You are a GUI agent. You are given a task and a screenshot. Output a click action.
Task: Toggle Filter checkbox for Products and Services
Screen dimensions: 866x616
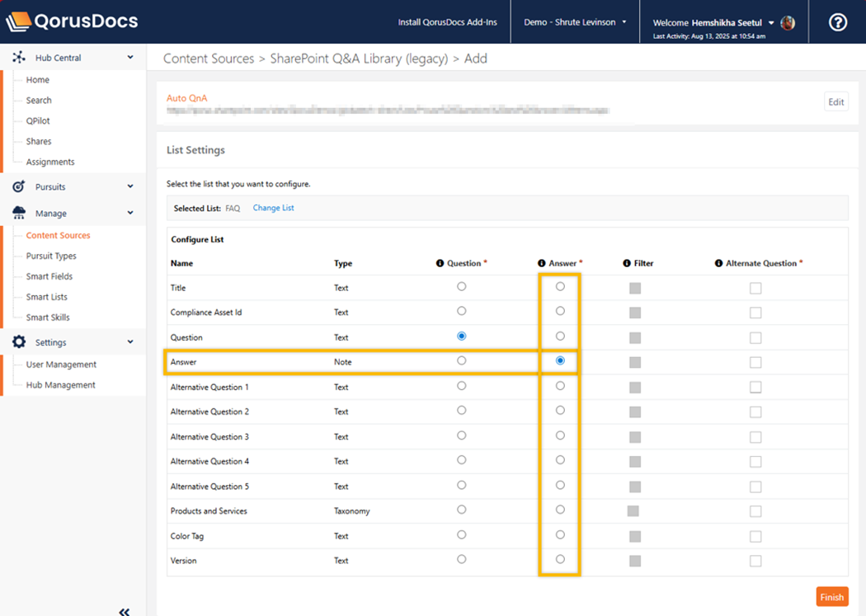(633, 511)
